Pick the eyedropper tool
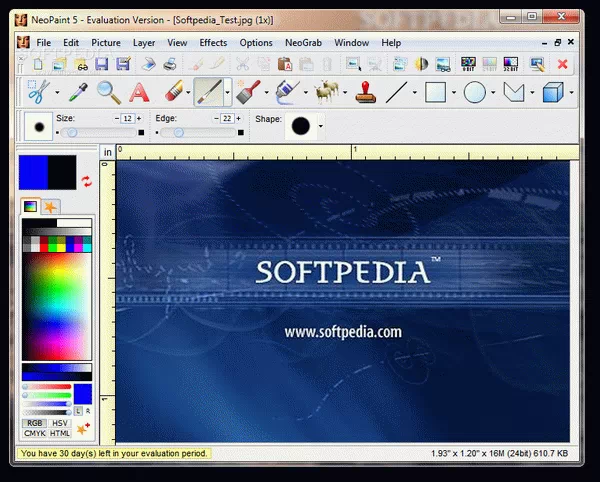Screen dimensions: 600x482 pos(78,92)
